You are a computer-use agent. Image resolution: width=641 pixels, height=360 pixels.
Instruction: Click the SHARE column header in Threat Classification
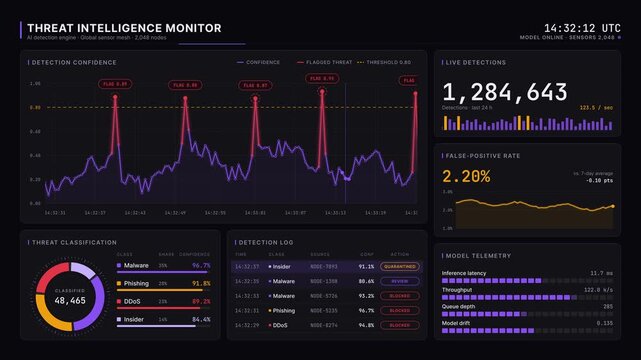[x=166, y=254]
